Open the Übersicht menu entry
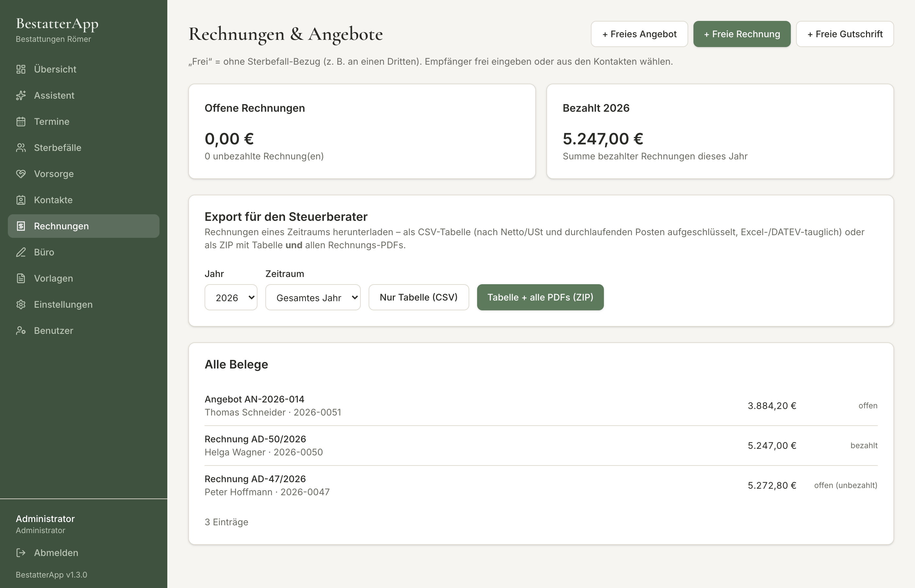Image resolution: width=915 pixels, height=588 pixels. [x=84, y=69]
